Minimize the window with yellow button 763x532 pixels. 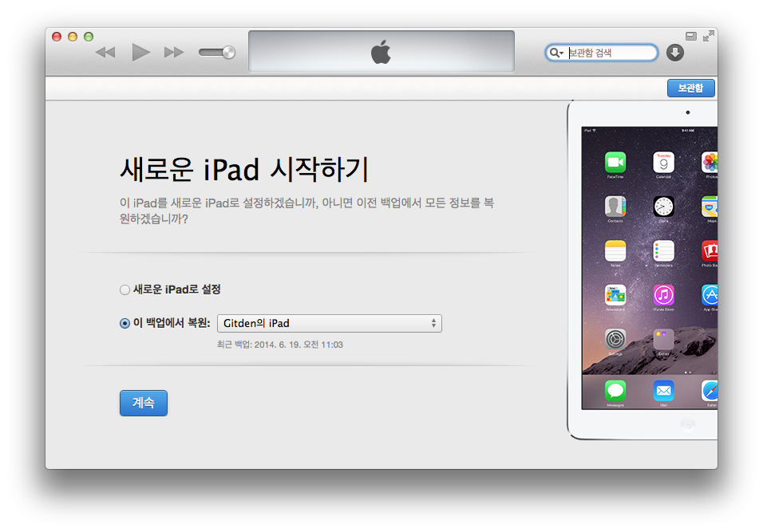coord(73,37)
